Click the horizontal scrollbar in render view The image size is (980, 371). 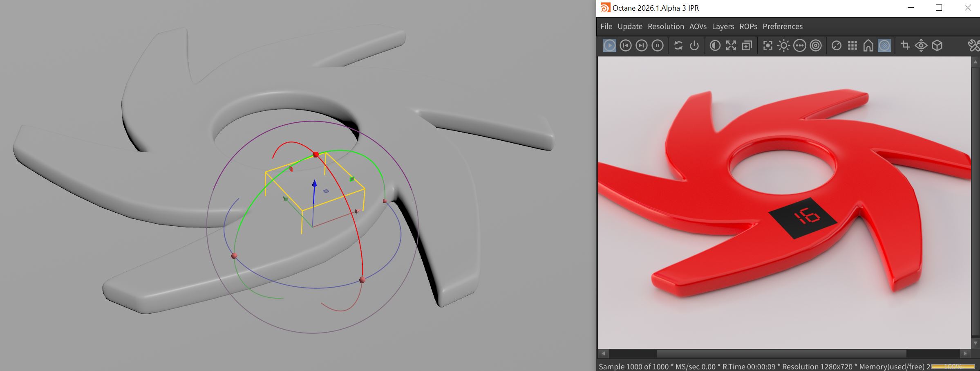click(781, 353)
